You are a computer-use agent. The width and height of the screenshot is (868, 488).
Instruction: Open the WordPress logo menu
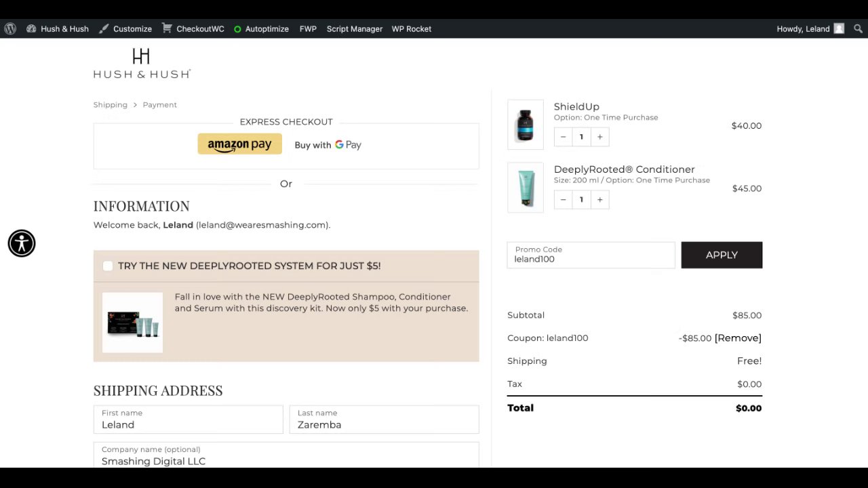point(10,28)
